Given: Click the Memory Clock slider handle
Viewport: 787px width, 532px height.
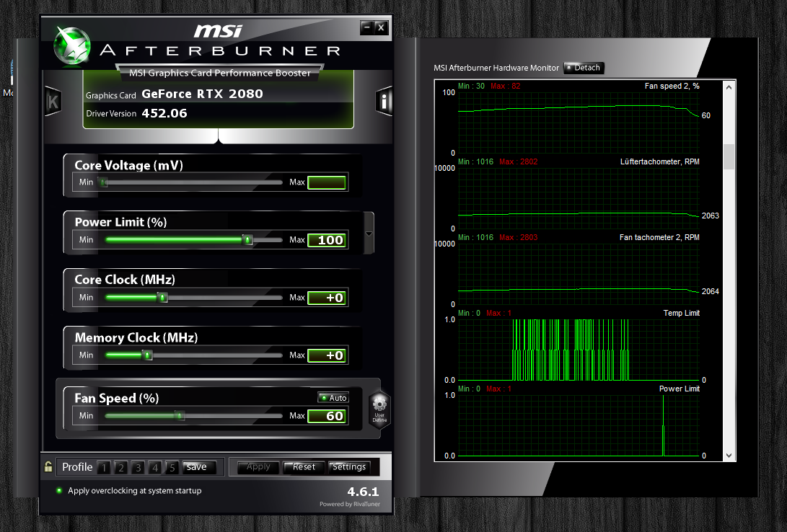Looking at the screenshot, I should tap(148, 355).
